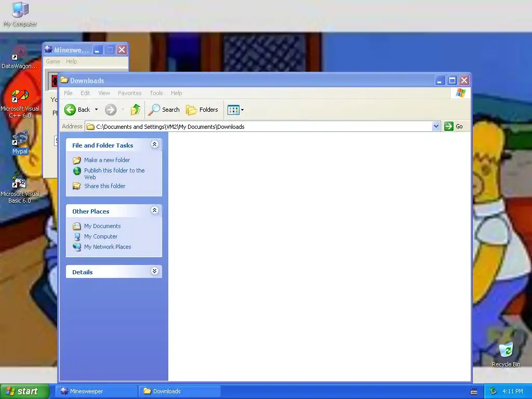This screenshot has width=532, height=399.
Task: Collapse the Other Places panel
Action: click(x=154, y=210)
